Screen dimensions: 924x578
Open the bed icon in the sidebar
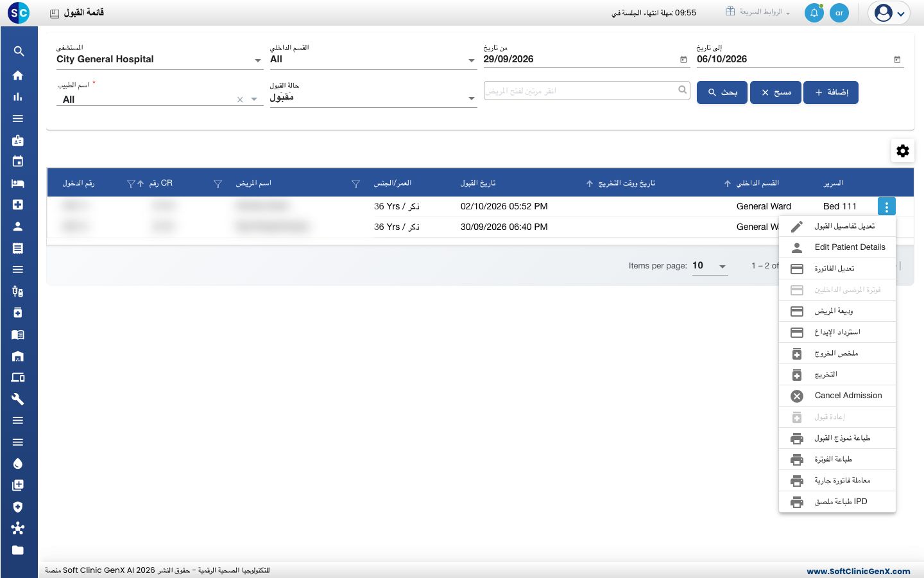[18, 183]
